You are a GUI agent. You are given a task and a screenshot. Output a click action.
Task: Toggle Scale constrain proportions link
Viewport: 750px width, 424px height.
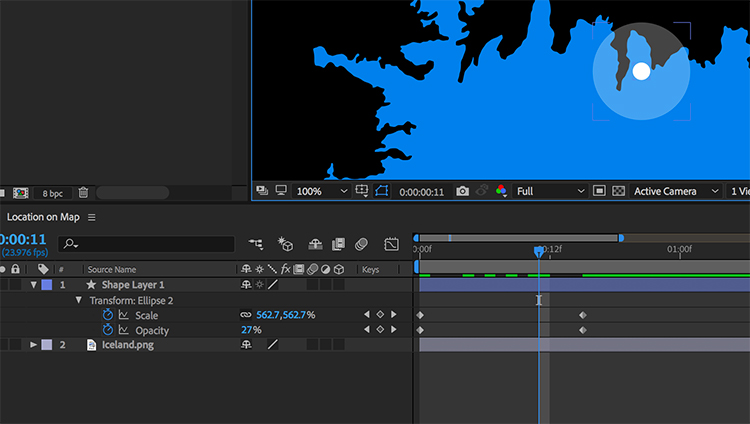(x=245, y=315)
